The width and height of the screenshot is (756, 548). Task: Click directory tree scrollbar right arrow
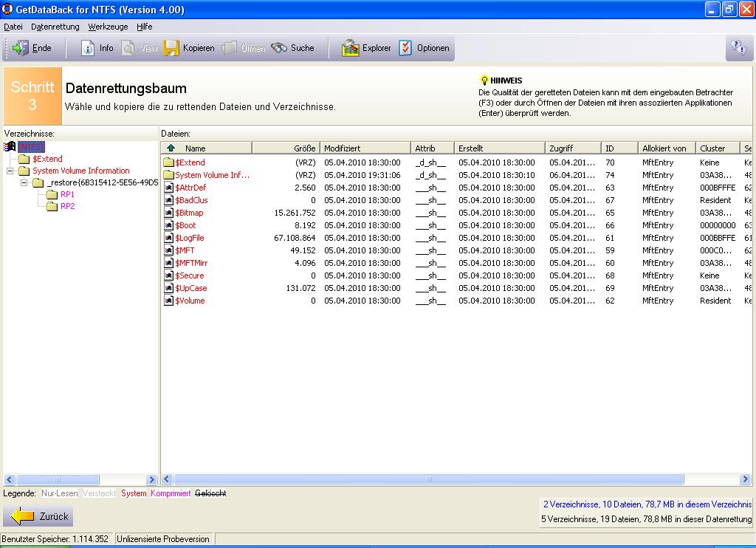pyautogui.click(x=151, y=479)
